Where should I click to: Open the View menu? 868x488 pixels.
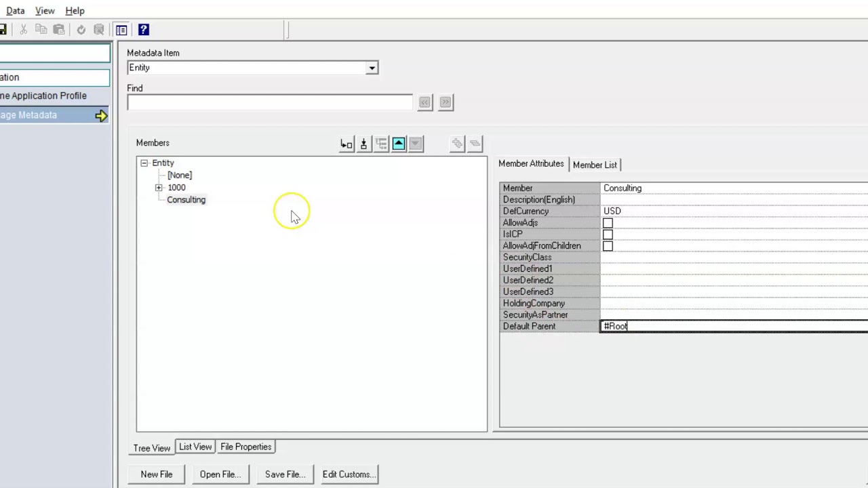[45, 11]
